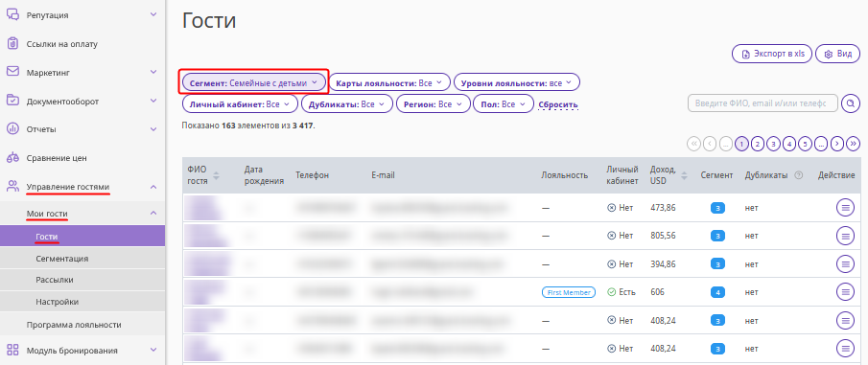Go to next page arrow in pagination

click(837, 144)
